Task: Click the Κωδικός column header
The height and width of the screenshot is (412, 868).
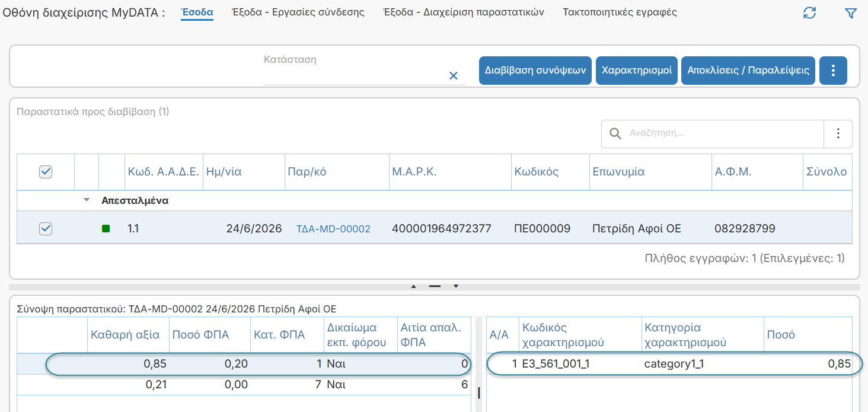Action: click(550, 172)
